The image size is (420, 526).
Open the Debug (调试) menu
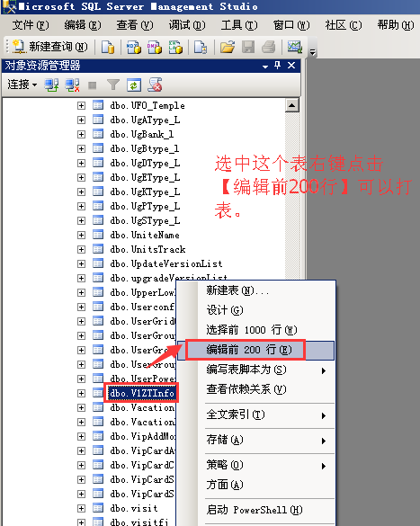click(187, 25)
